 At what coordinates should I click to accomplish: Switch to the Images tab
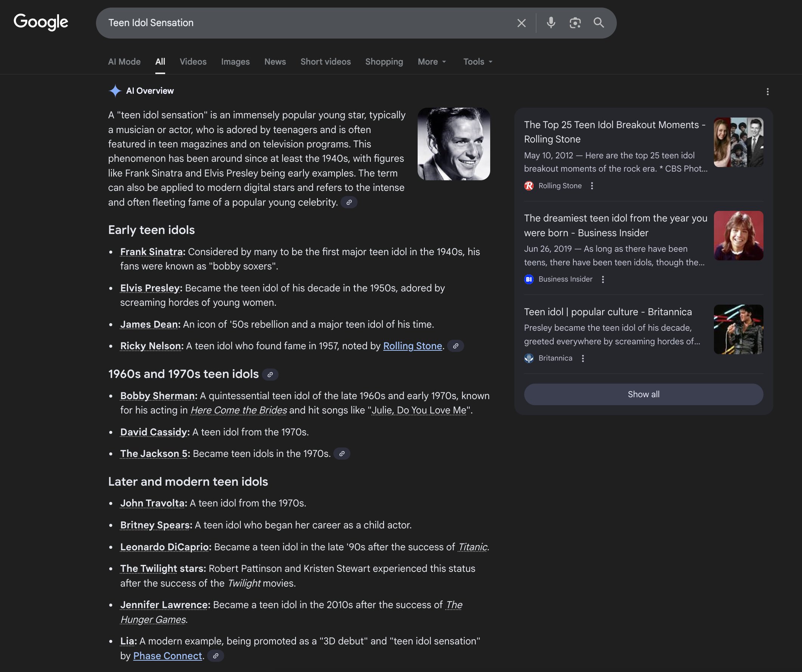click(235, 62)
